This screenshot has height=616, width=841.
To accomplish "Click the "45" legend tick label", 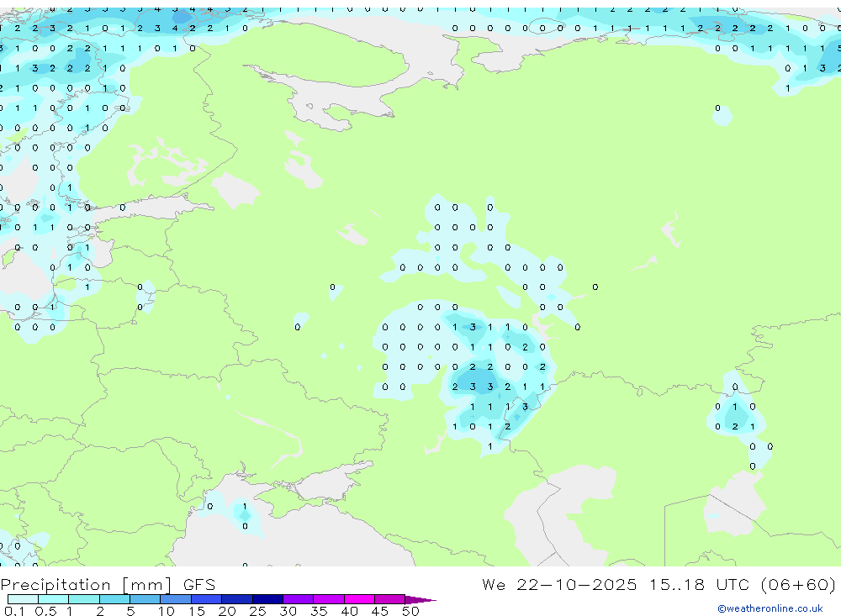I will pos(380,611).
